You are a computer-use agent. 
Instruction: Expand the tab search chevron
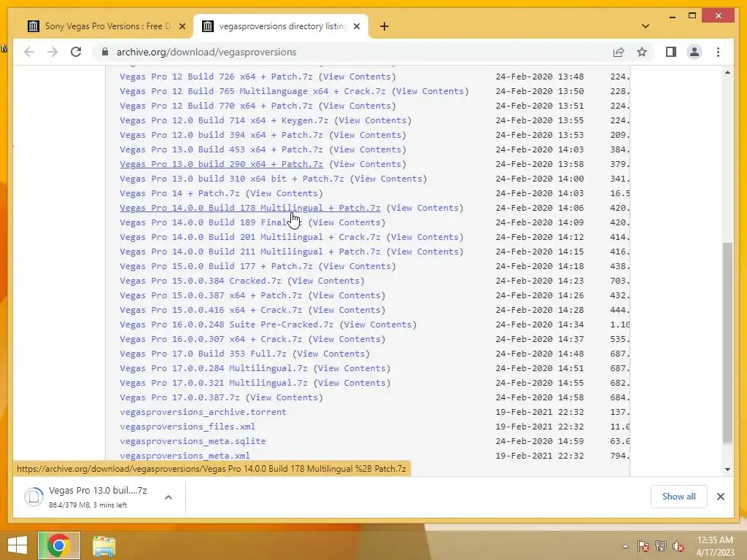tap(646, 26)
